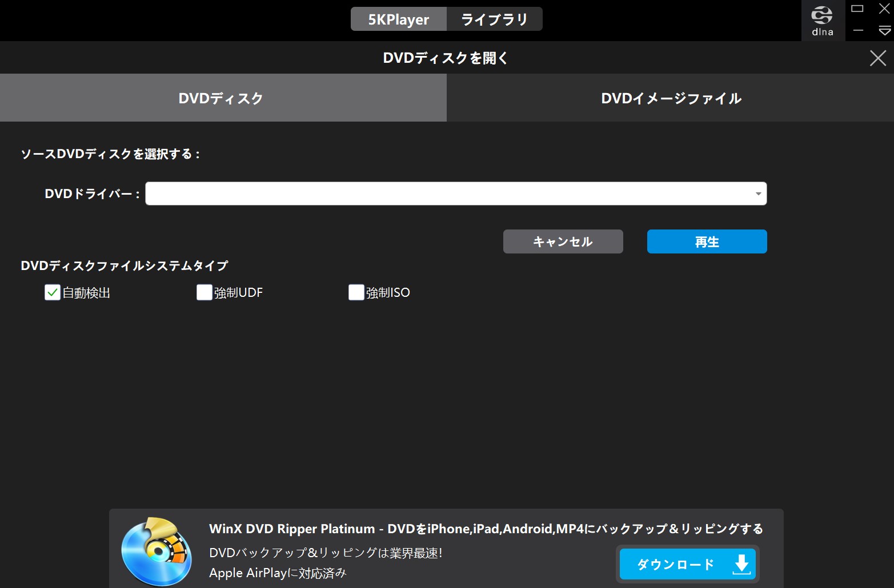Click the ソースDVDディスクを選択する label
The image size is (894, 588).
point(110,154)
